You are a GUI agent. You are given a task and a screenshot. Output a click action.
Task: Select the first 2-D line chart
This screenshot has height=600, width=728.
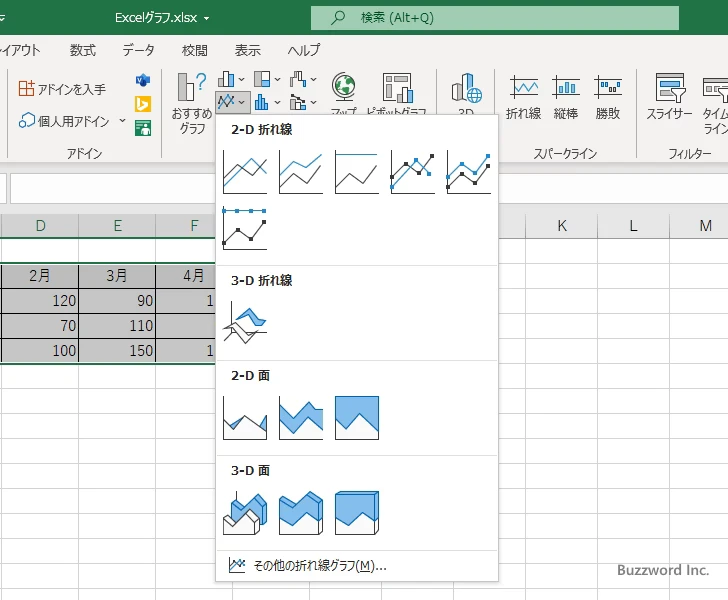coord(245,171)
